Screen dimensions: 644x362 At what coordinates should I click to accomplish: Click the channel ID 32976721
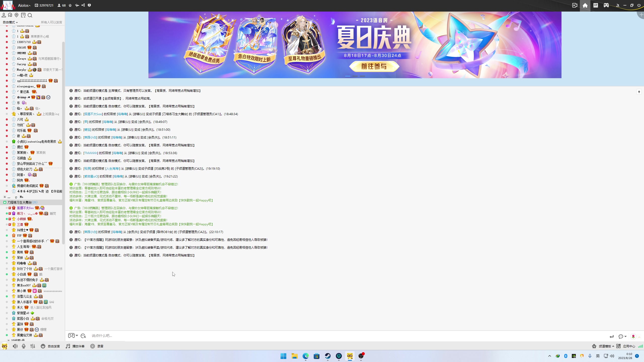[44, 5]
